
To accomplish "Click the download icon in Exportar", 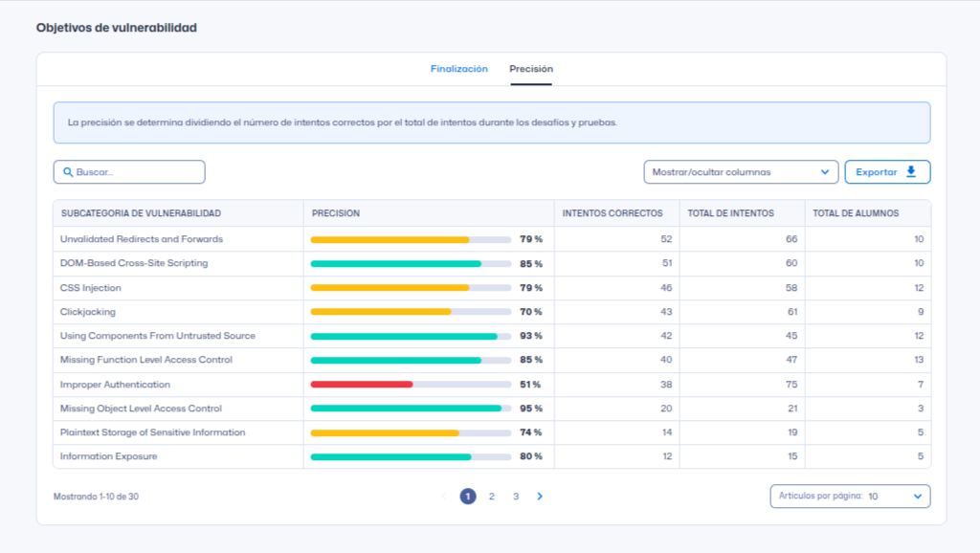I will tap(911, 172).
